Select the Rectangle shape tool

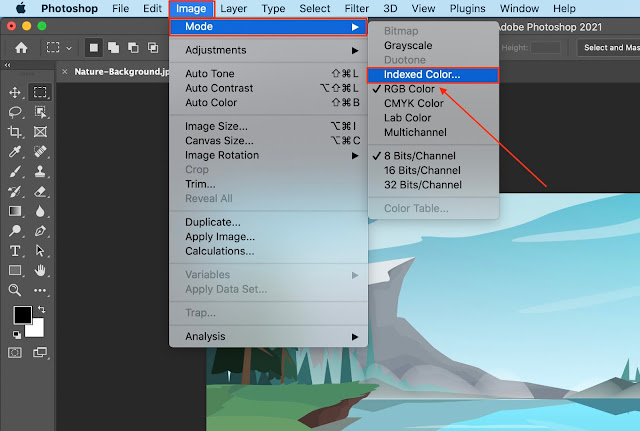coord(15,270)
